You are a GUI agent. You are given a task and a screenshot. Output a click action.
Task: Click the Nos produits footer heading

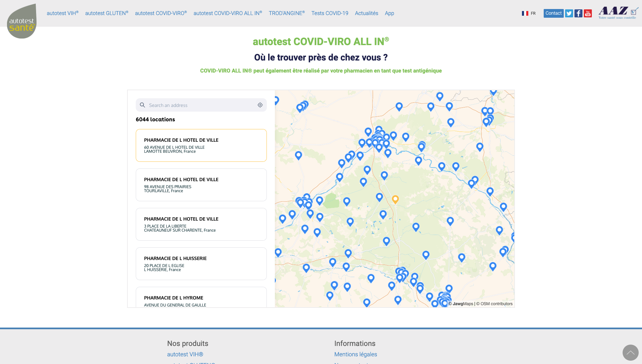(x=188, y=344)
